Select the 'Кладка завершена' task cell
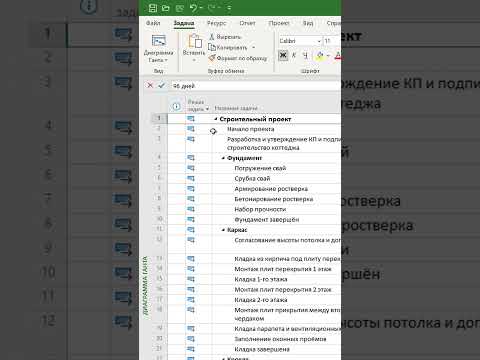This screenshot has height=360, width=480. tap(262, 349)
